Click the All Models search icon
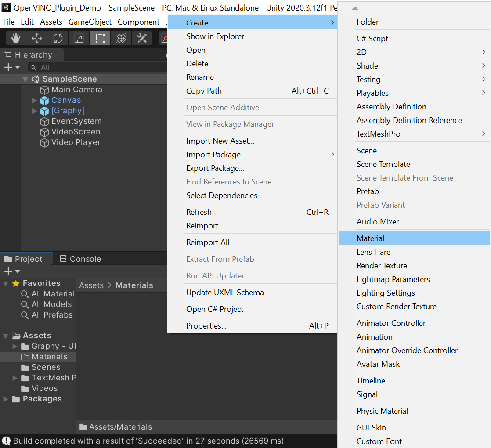Screen dimensions: 491x448 point(25,305)
